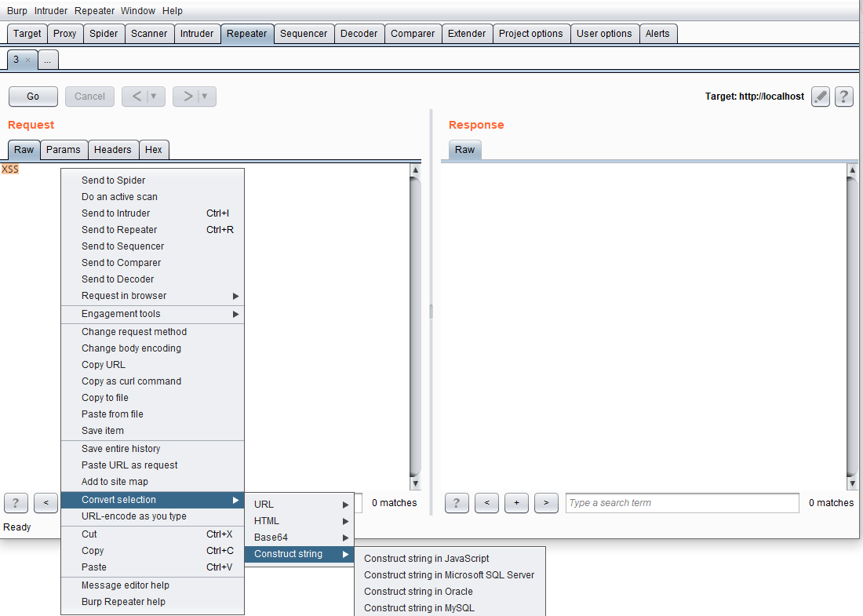Switch to the Comparer tab
Image resolution: width=863 pixels, height=616 pixels.
point(413,34)
